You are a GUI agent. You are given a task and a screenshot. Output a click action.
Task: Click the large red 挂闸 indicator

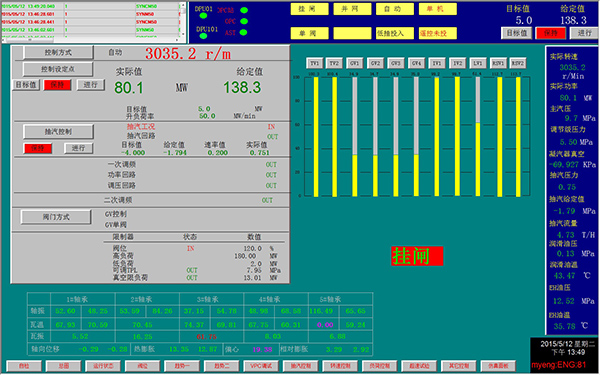pos(417,256)
